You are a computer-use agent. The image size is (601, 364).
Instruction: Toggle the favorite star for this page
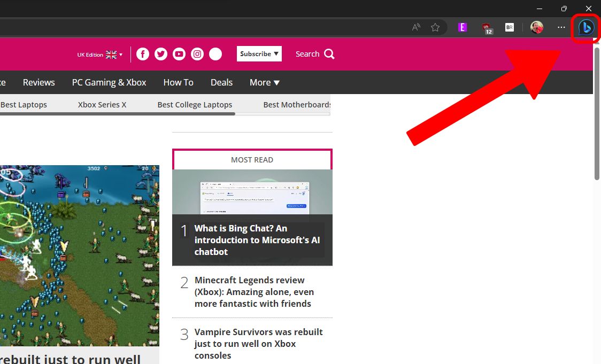coord(435,27)
